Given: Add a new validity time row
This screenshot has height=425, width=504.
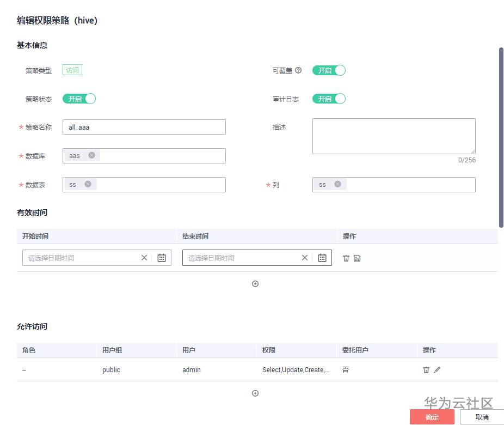Looking at the screenshot, I should pyautogui.click(x=255, y=283).
